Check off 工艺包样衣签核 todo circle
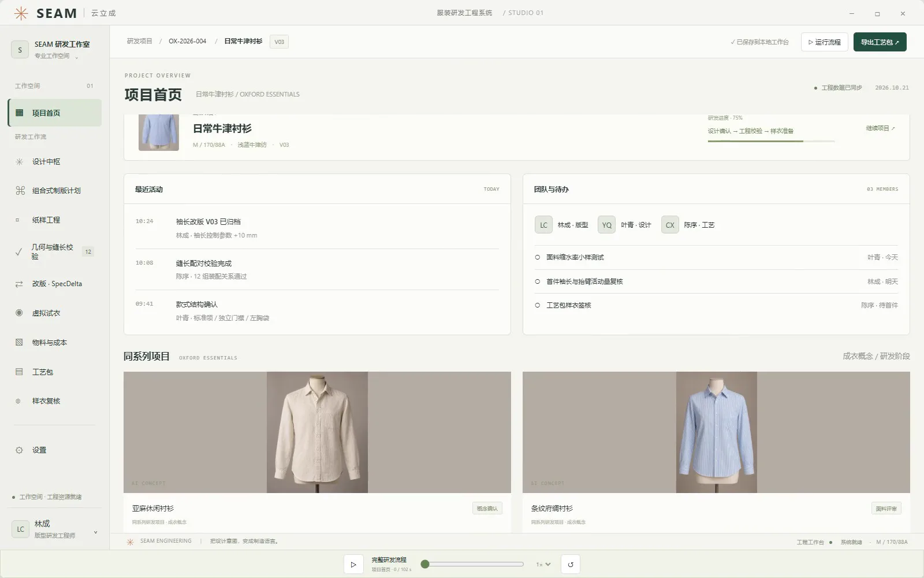 [x=538, y=305]
